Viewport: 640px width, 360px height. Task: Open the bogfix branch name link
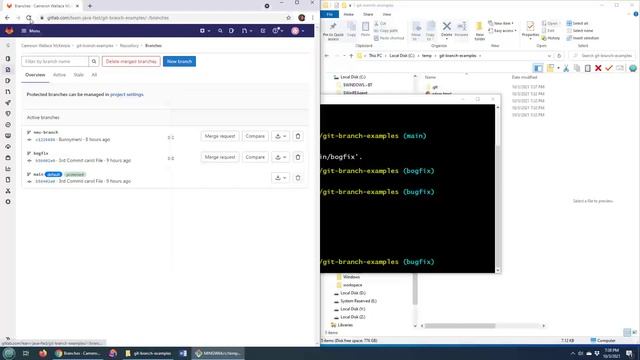pos(41,153)
